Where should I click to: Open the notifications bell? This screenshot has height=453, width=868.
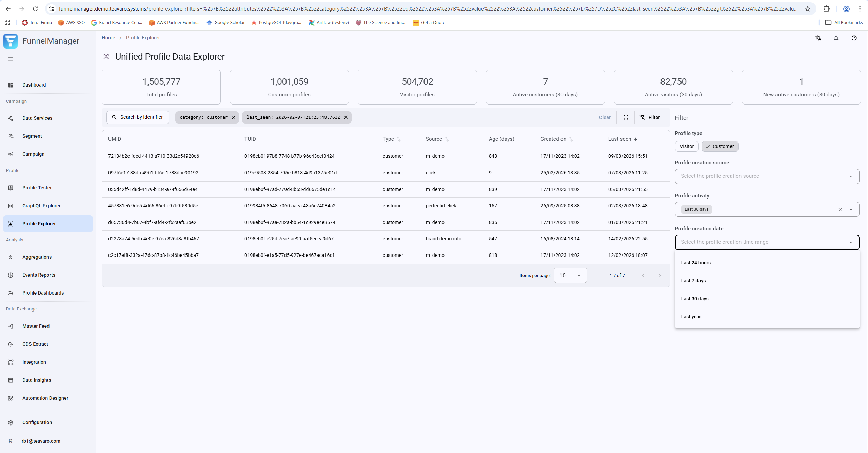tap(836, 38)
